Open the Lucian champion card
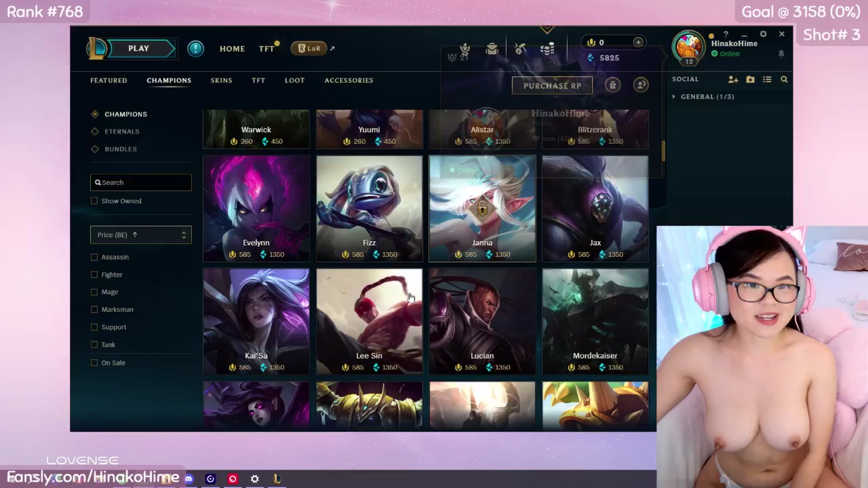 [482, 322]
